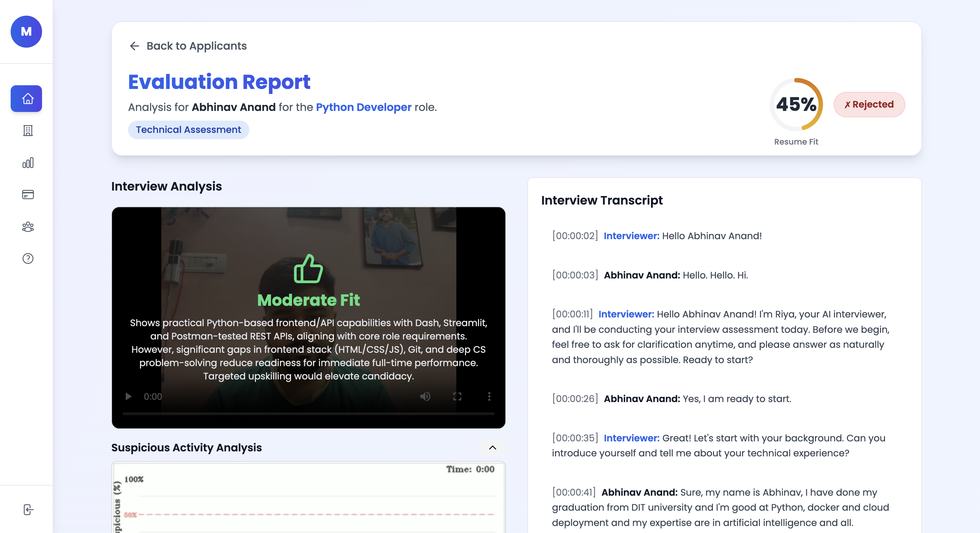
Task: Click the video progress bar
Action: click(308, 414)
